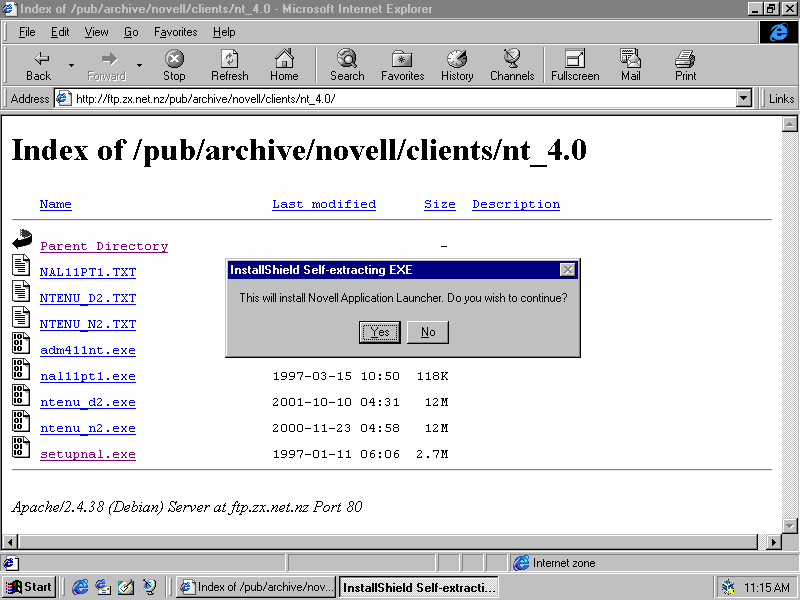Click the Show Desktop quick launch icon

[x=126, y=587]
